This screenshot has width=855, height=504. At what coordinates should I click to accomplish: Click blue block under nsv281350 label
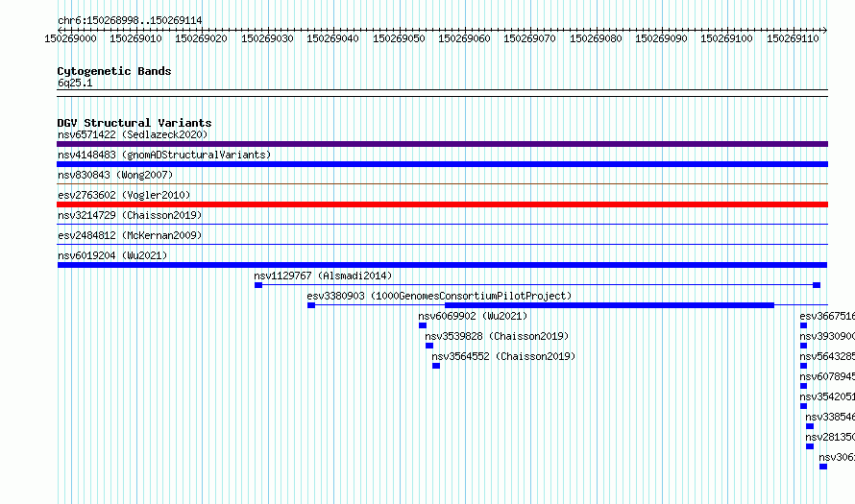point(810,446)
